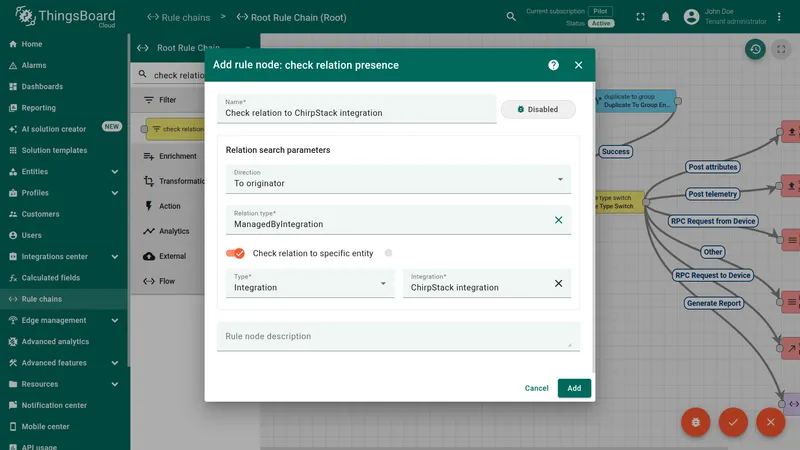Screen dimensions: 800x450
Task: Click the node search input field
Action: (179, 75)
